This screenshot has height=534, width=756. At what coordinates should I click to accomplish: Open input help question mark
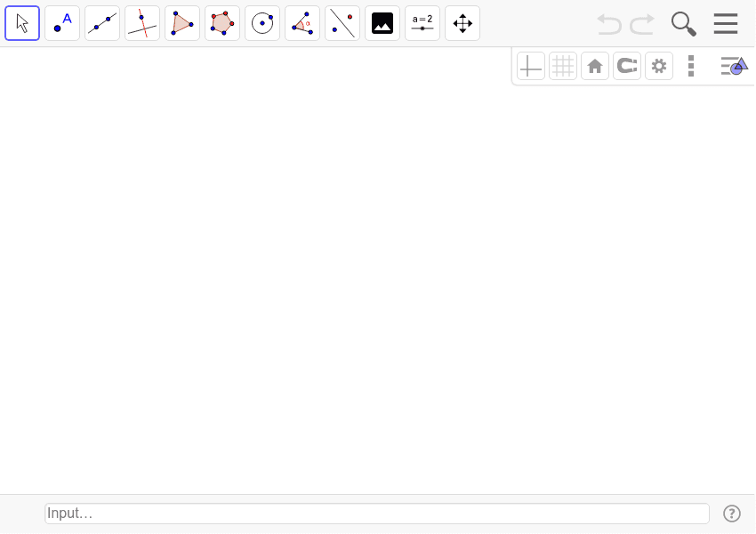731,514
